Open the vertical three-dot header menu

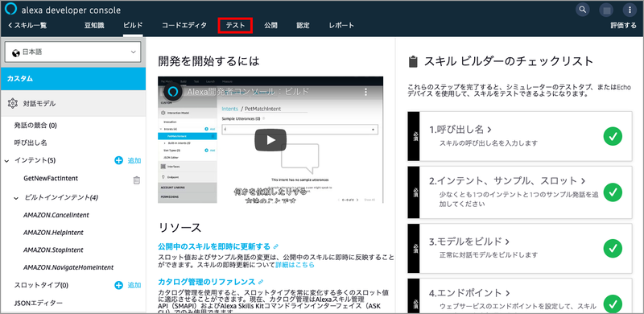[630, 10]
